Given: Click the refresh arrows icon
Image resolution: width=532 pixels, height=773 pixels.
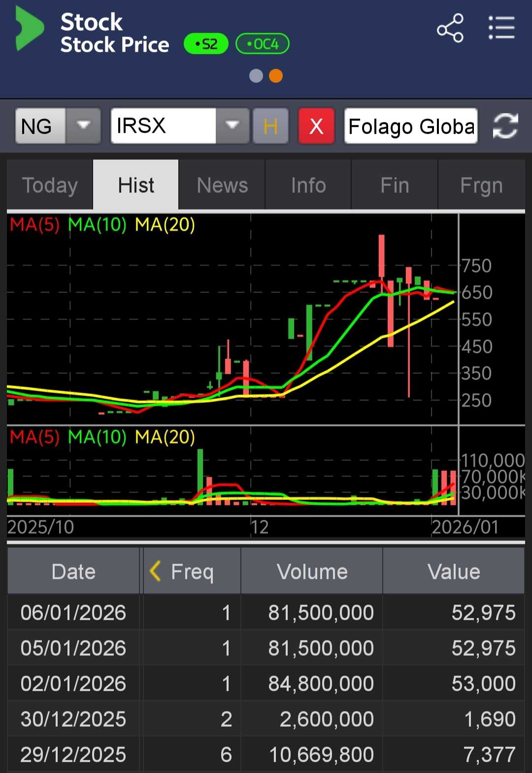Looking at the screenshot, I should 505,126.
